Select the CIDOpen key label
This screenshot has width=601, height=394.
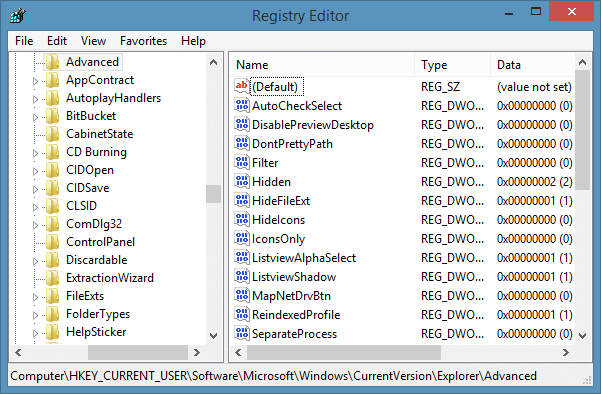[90, 170]
